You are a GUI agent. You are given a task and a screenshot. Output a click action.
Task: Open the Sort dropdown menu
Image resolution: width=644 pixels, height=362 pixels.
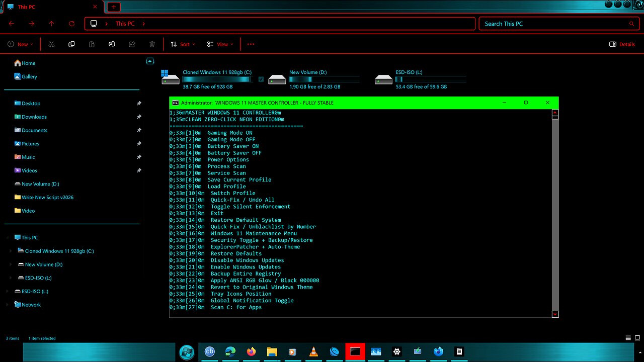pyautogui.click(x=183, y=44)
